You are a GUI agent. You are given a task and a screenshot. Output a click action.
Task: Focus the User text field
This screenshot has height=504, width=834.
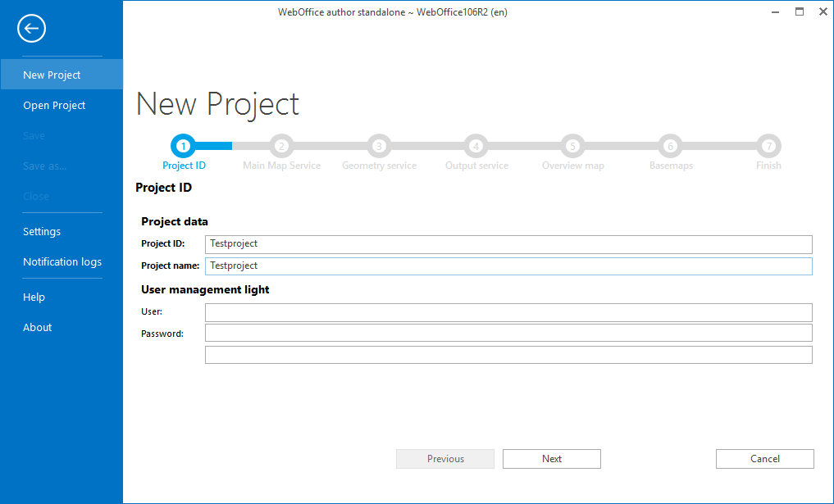508,312
